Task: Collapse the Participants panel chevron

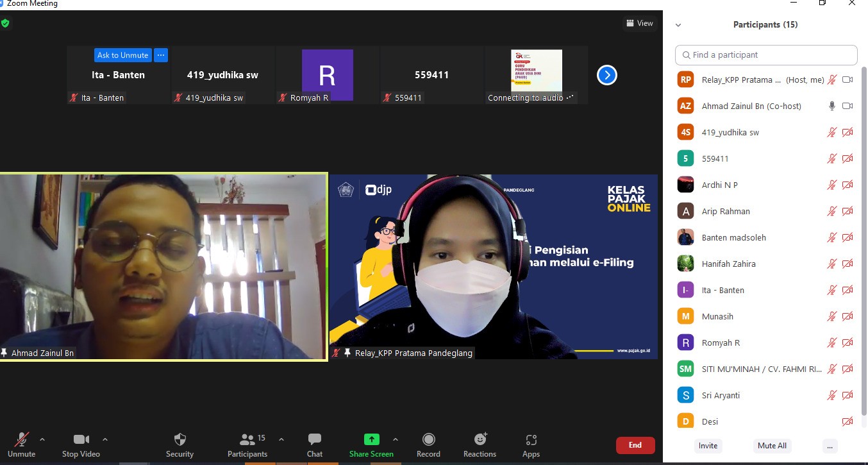Action: point(678,25)
